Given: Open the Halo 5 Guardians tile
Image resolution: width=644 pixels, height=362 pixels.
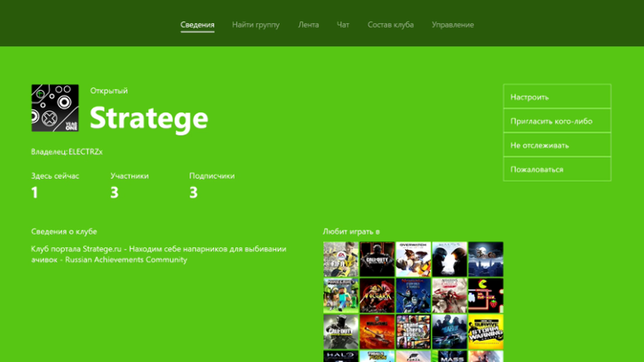Looking at the screenshot, I should coord(449,259).
